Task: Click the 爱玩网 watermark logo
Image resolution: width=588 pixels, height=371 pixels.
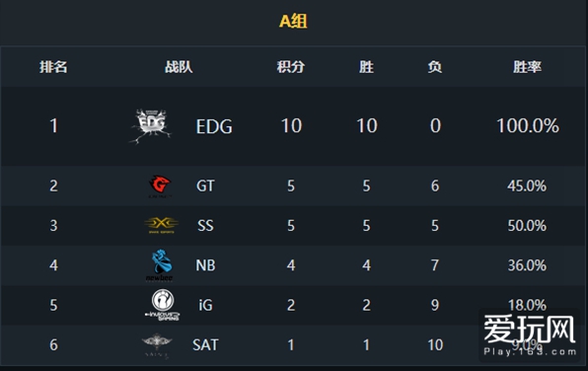Action: [530, 335]
